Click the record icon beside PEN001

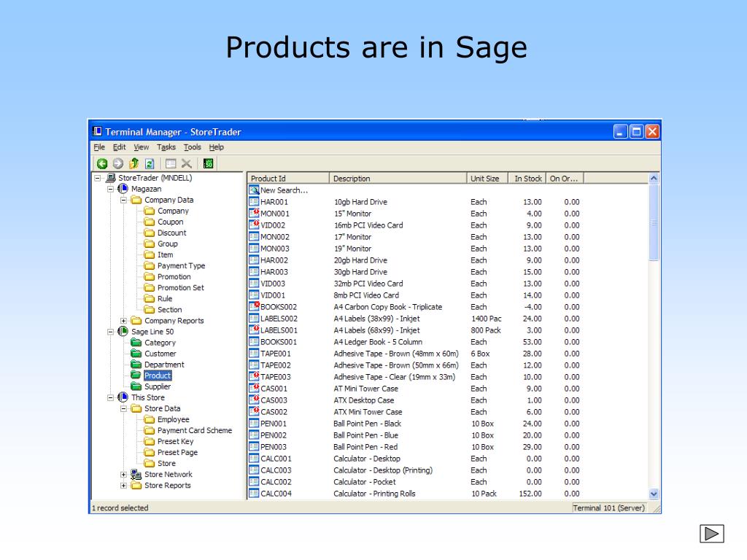click(254, 424)
